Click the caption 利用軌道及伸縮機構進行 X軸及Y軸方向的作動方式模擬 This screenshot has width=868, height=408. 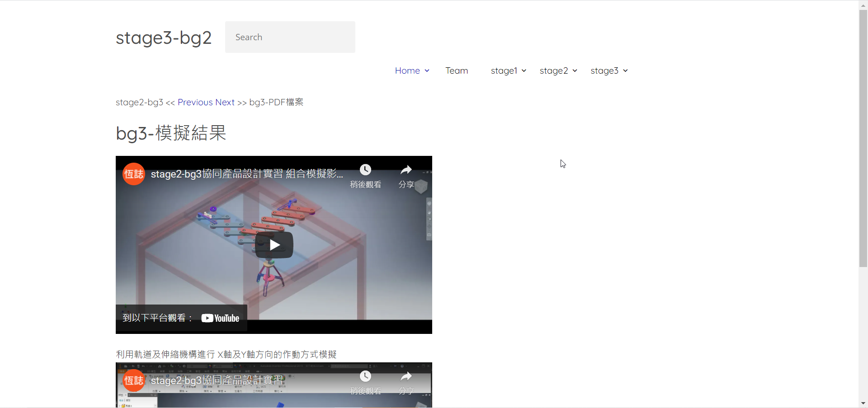226,355
